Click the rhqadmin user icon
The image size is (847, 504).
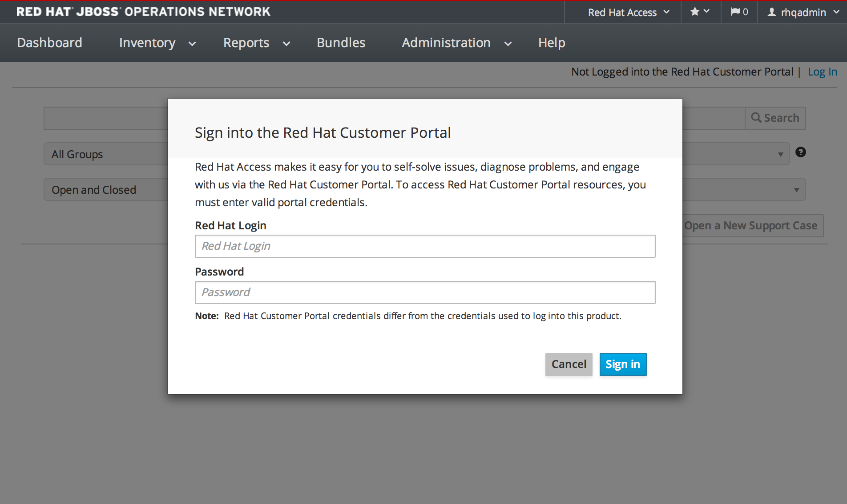(772, 12)
